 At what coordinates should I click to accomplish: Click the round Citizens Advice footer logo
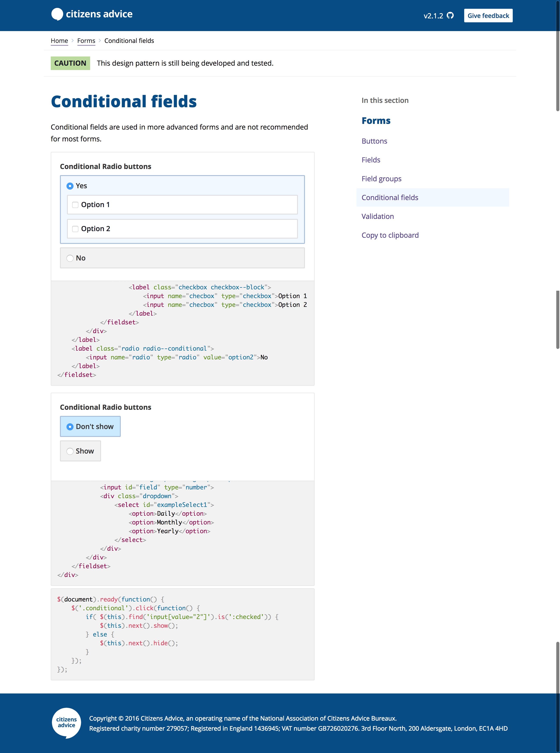(x=66, y=723)
